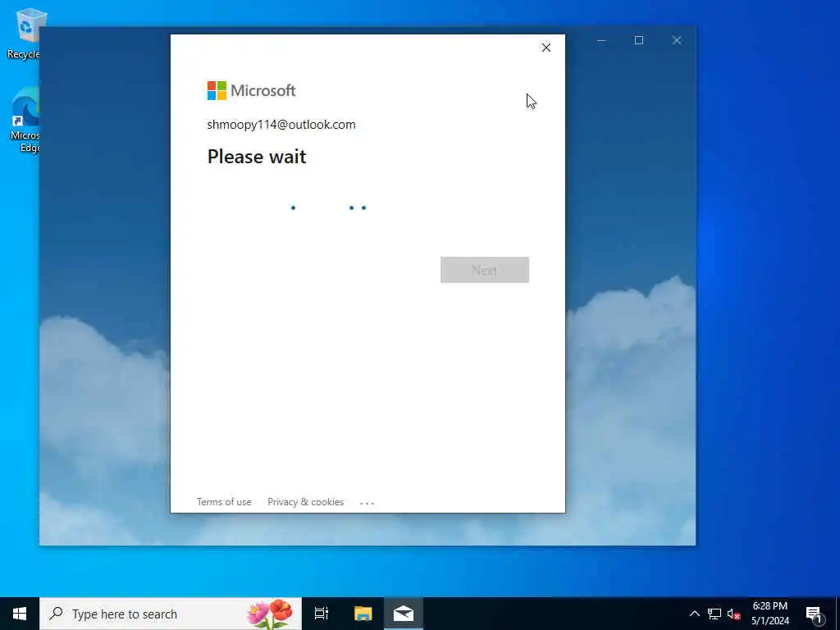Click the greyed-out Next button
Screen dimensions: 840x630
click(484, 270)
